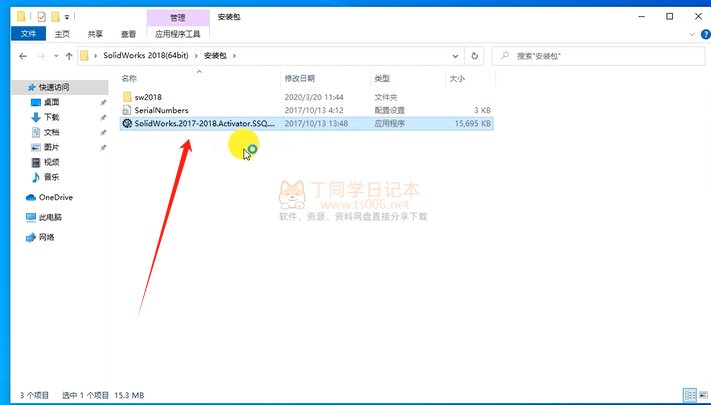This screenshot has height=405, width=711.
Task: Open the 文件 ribbon tab
Action: point(28,34)
